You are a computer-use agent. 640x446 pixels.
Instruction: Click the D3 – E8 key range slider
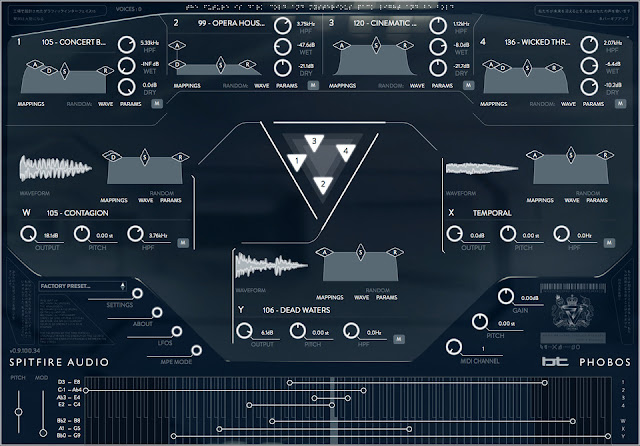pyautogui.click(x=417, y=383)
